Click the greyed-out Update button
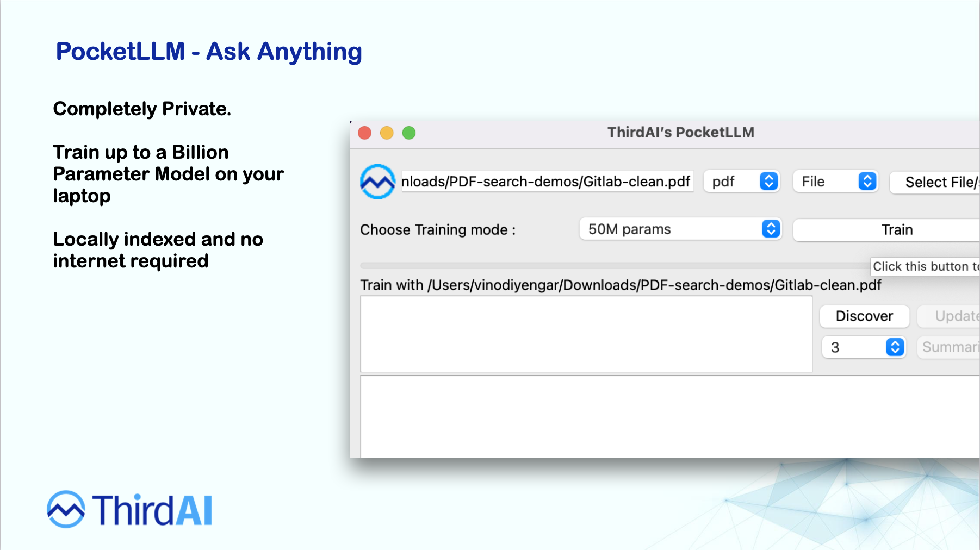Viewport: 980px width, 550px height. (949, 316)
